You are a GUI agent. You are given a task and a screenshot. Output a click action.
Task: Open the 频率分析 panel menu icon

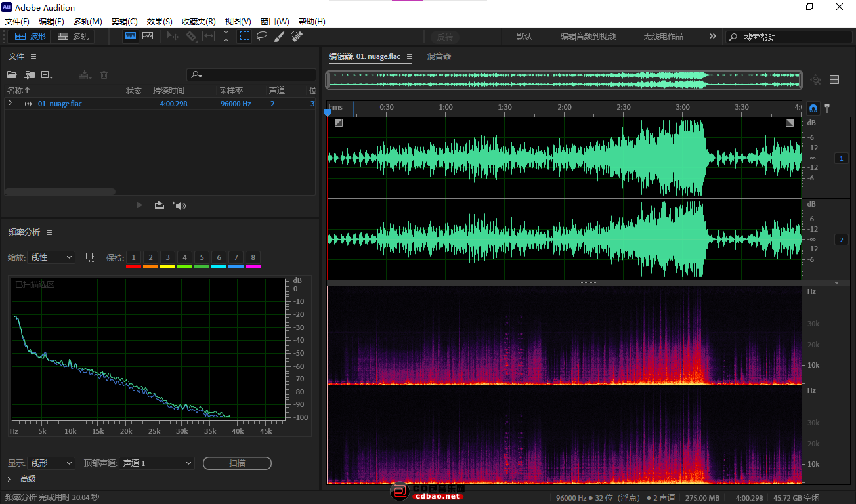click(x=49, y=232)
